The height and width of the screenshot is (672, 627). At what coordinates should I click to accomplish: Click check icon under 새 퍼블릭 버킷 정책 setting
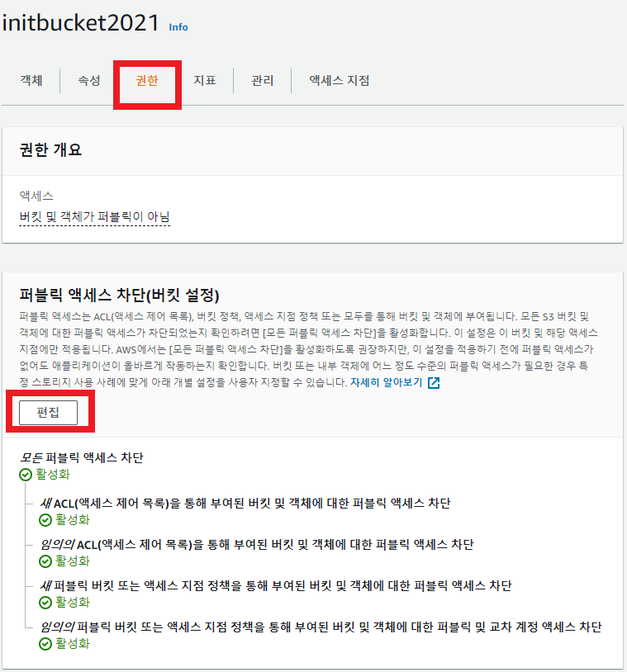coord(45,603)
